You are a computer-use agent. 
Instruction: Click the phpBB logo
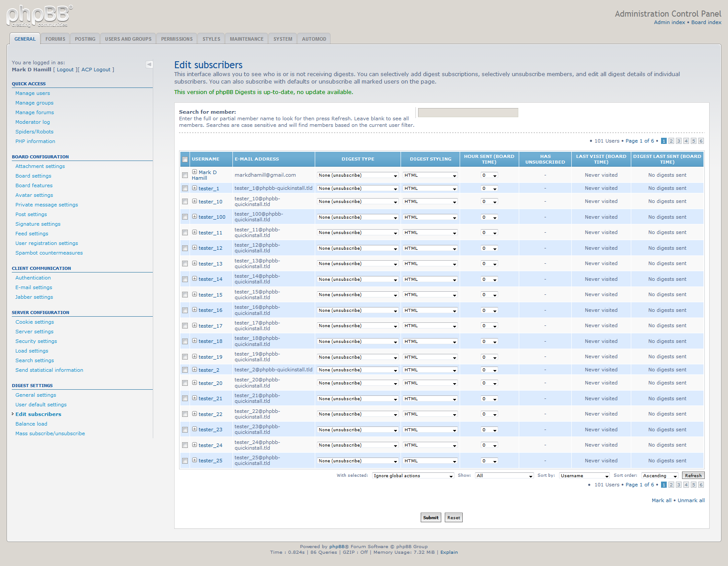click(x=39, y=16)
